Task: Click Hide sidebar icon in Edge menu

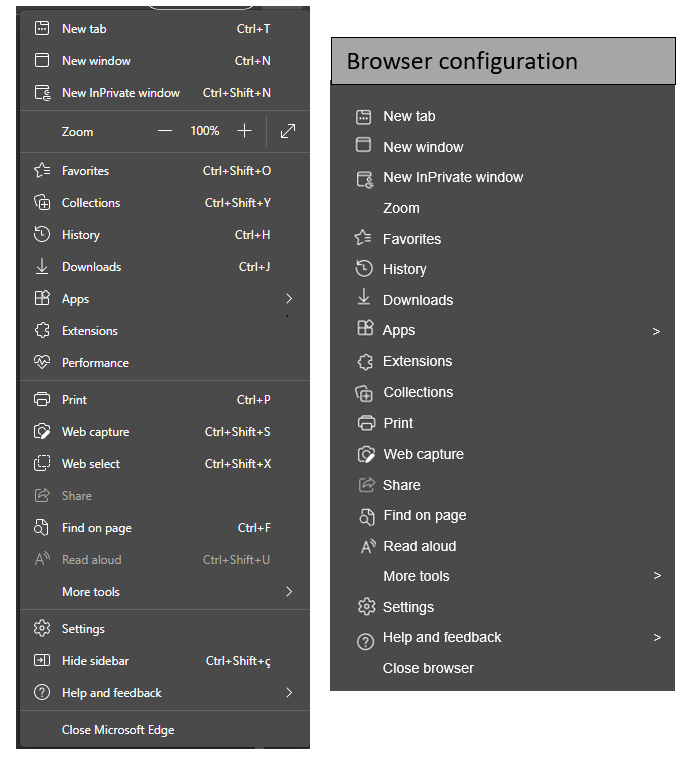Action: click(42, 660)
